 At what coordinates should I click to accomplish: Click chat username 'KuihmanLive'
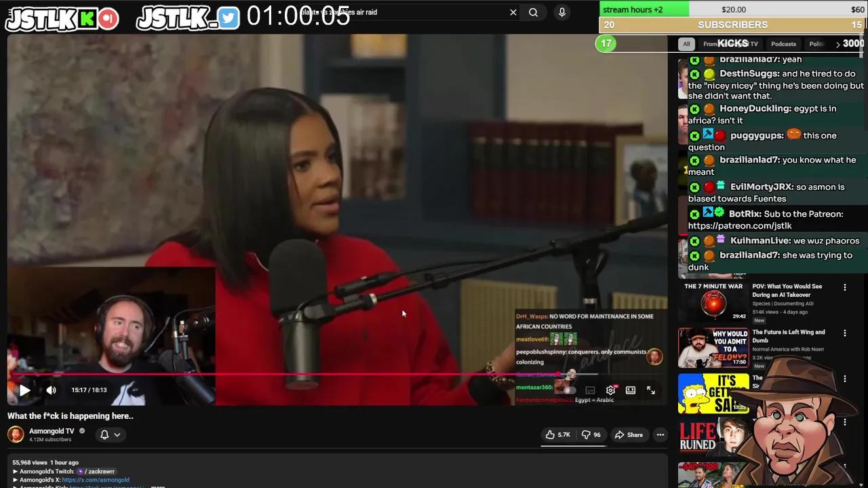tap(760, 241)
